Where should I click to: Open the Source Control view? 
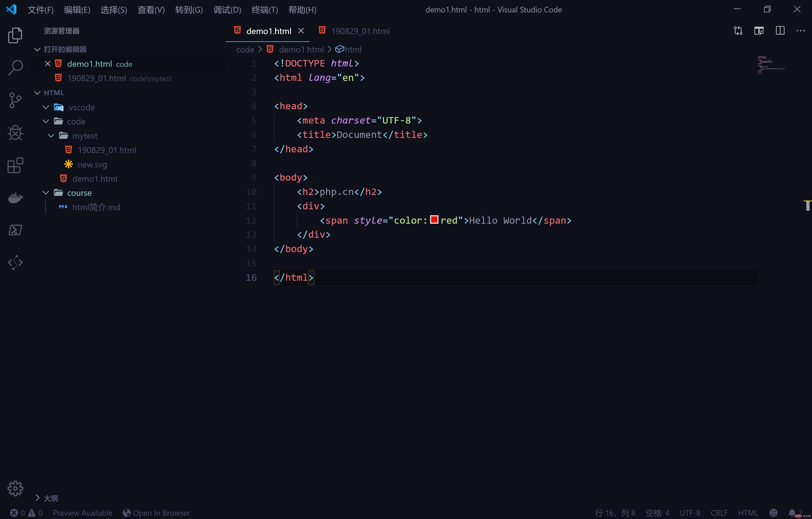click(15, 100)
